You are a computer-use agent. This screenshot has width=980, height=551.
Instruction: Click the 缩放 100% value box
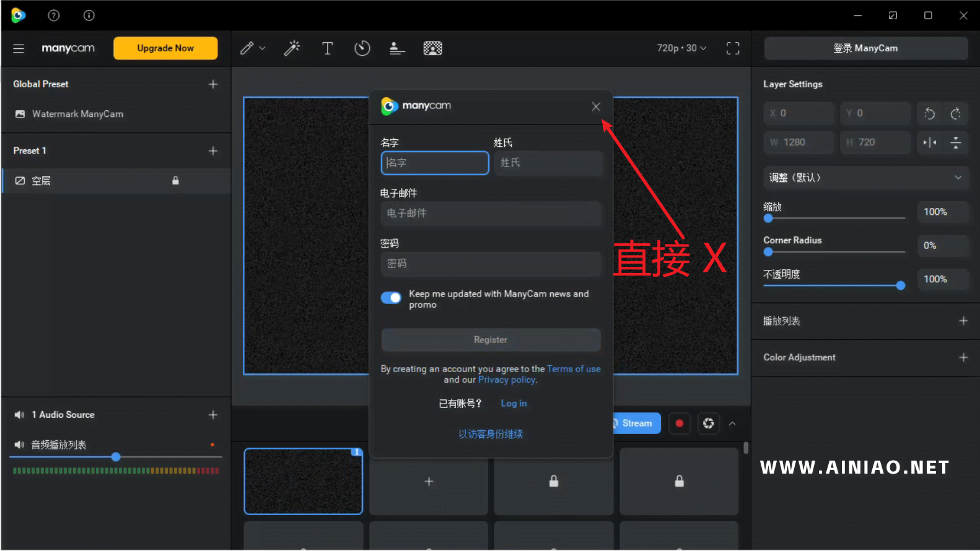(942, 212)
